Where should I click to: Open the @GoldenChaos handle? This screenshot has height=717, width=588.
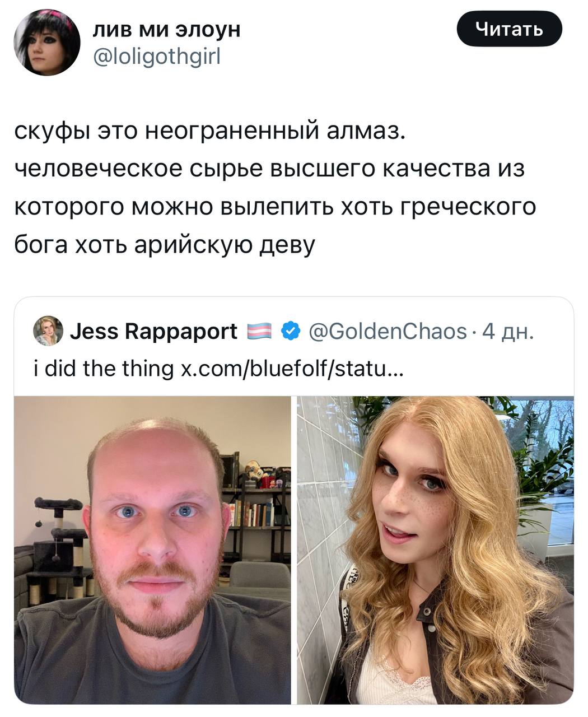pos(388,332)
